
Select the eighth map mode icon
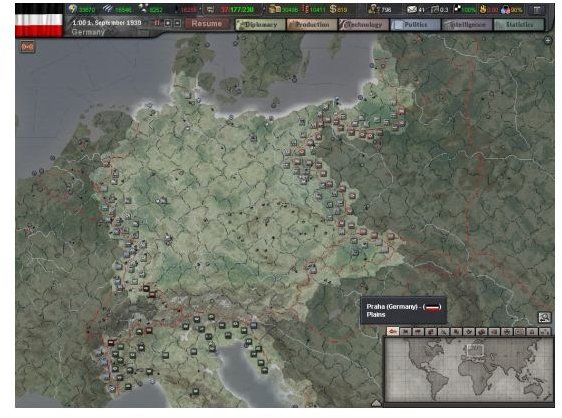tap(481, 332)
